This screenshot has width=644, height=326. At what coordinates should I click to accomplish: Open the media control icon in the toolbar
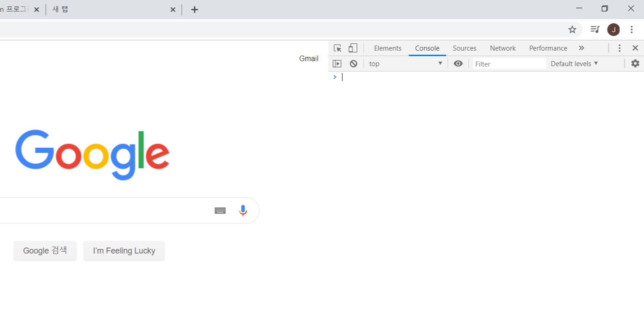click(595, 30)
